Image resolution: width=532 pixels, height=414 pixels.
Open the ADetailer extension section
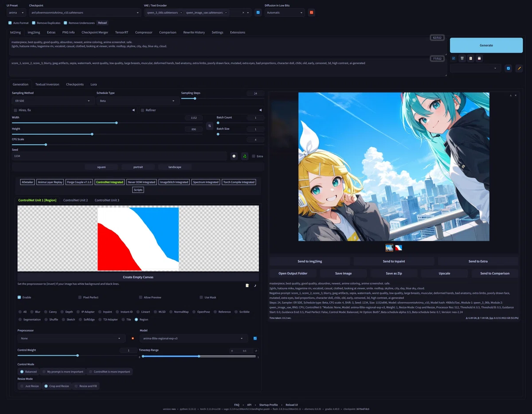(x=27, y=182)
